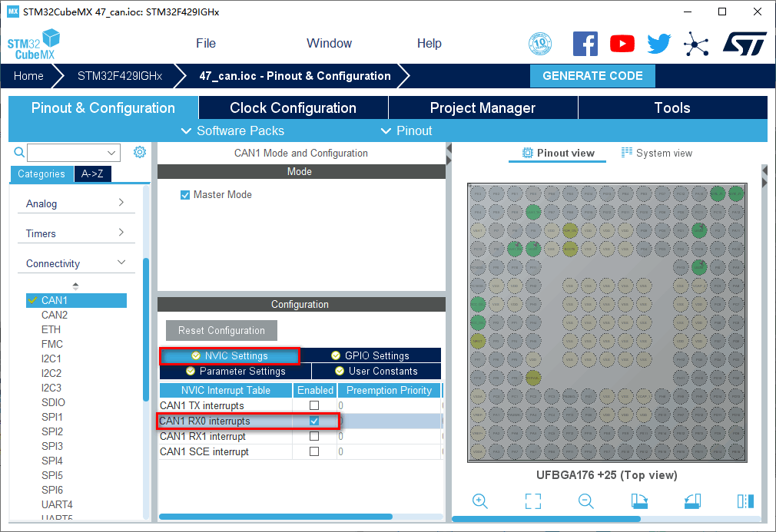The image size is (776, 532).
Task: Open the Software Packs dropdown
Action: 232,131
